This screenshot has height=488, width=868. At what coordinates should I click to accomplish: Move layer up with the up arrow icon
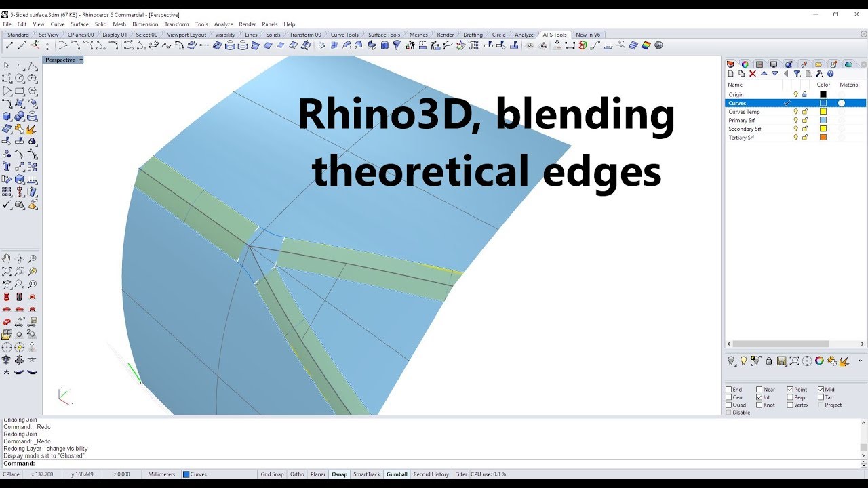(764, 73)
